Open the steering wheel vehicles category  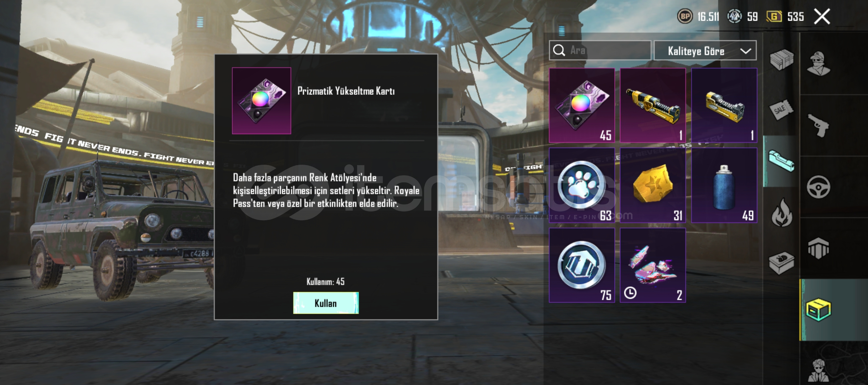818,187
